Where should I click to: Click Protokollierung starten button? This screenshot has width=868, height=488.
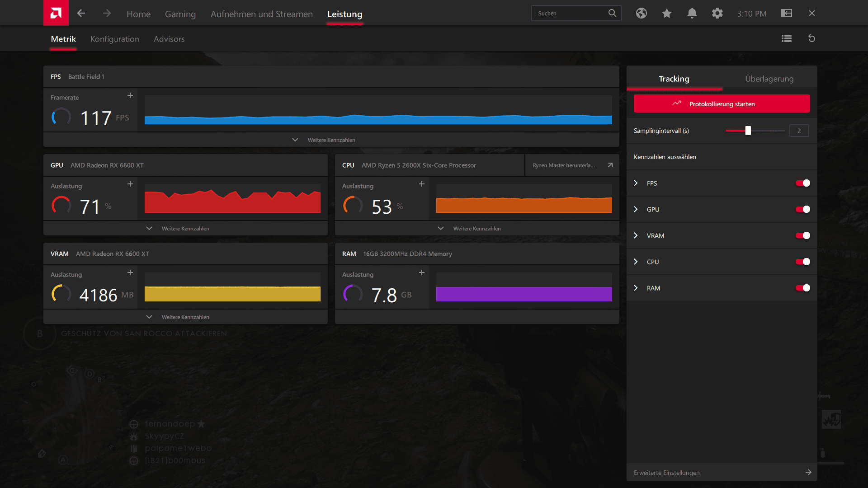(722, 103)
